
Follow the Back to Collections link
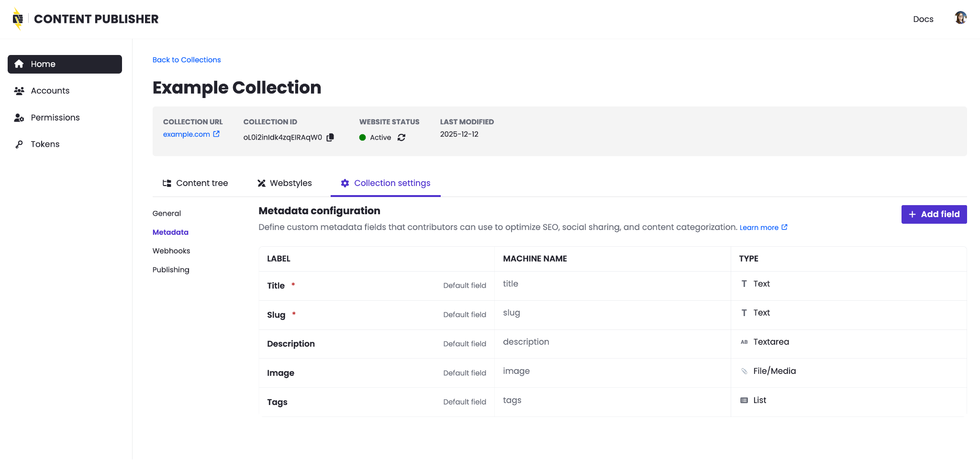click(x=187, y=60)
